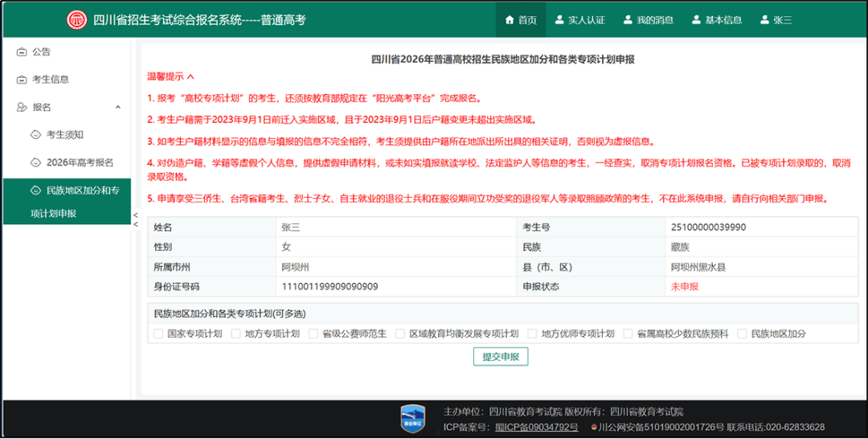Click the 提交申报 button
Screen dimensions: 868x439
(x=501, y=357)
